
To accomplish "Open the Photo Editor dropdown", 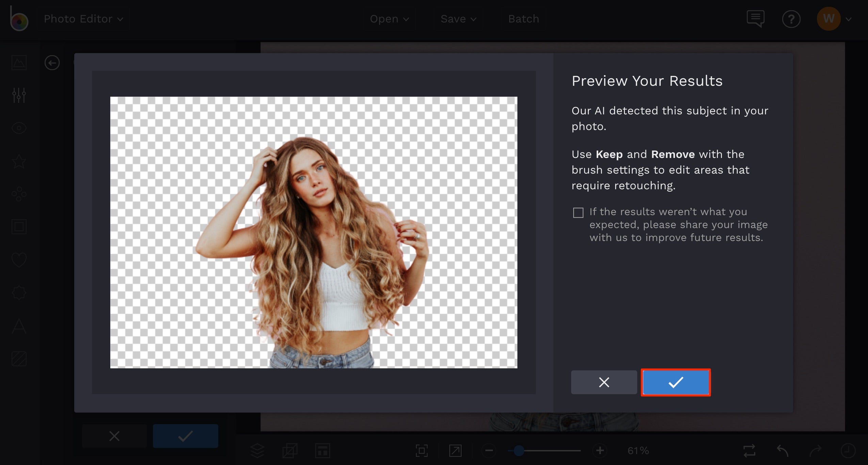I will (83, 19).
